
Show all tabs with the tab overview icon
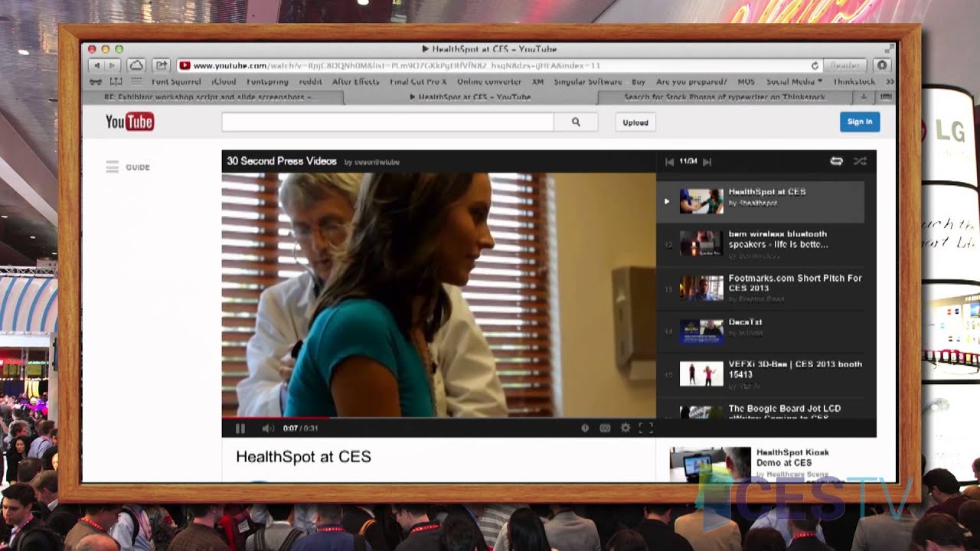[886, 97]
